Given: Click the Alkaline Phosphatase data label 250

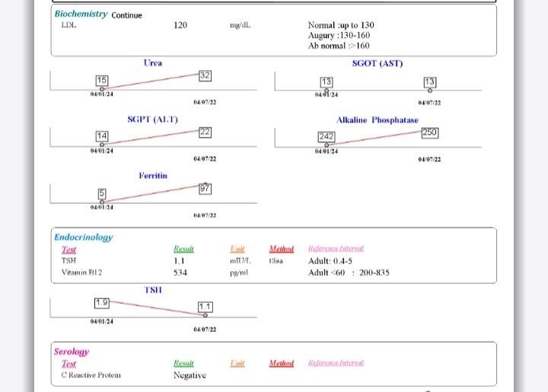Looking at the screenshot, I should click(x=429, y=132).
